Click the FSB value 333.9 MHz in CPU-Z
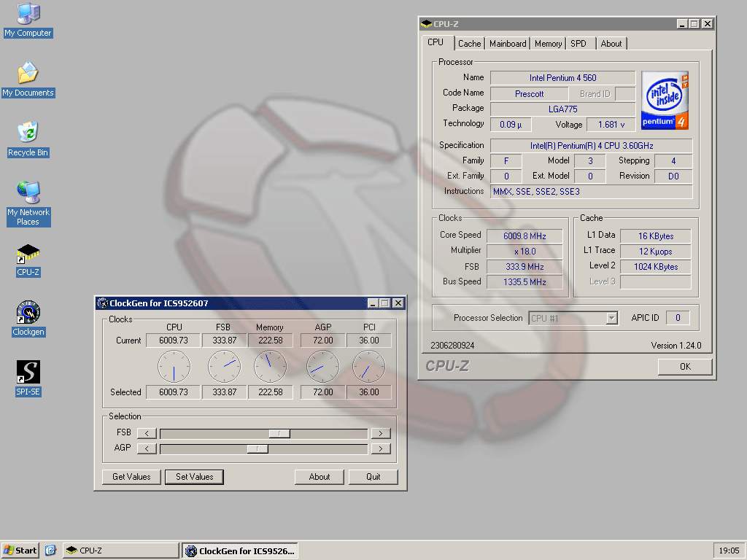The height and width of the screenshot is (560, 747). point(525,267)
